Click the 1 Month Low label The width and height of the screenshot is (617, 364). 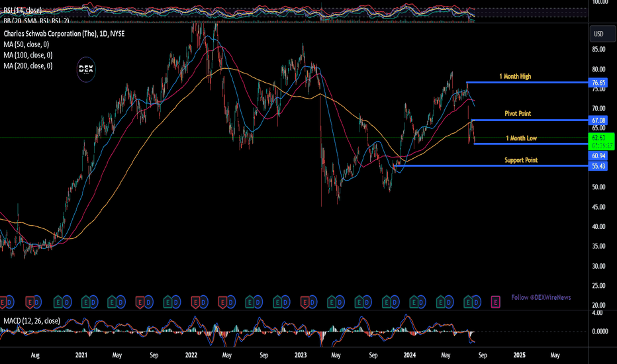tap(522, 138)
